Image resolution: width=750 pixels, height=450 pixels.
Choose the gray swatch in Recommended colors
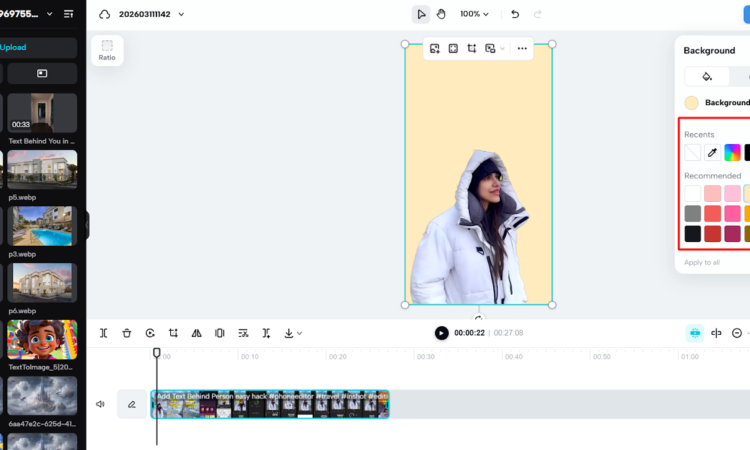[x=692, y=213]
